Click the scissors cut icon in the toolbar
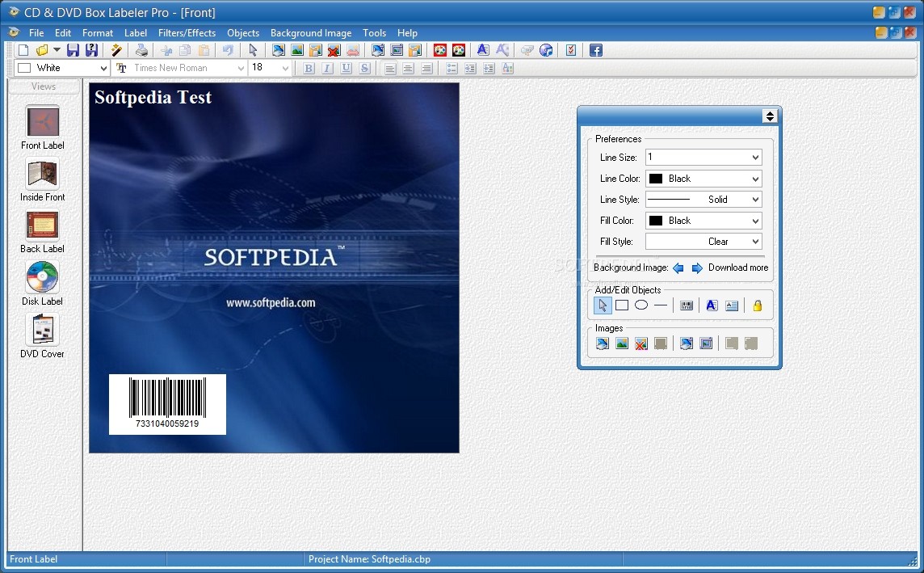The image size is (924, 573). pos(166,50)
